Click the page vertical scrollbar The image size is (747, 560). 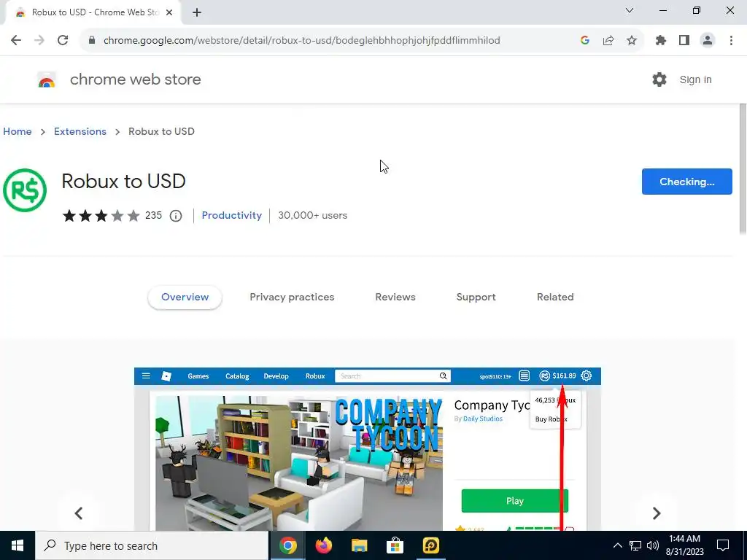pyautogui.click(x=742, y=168)
